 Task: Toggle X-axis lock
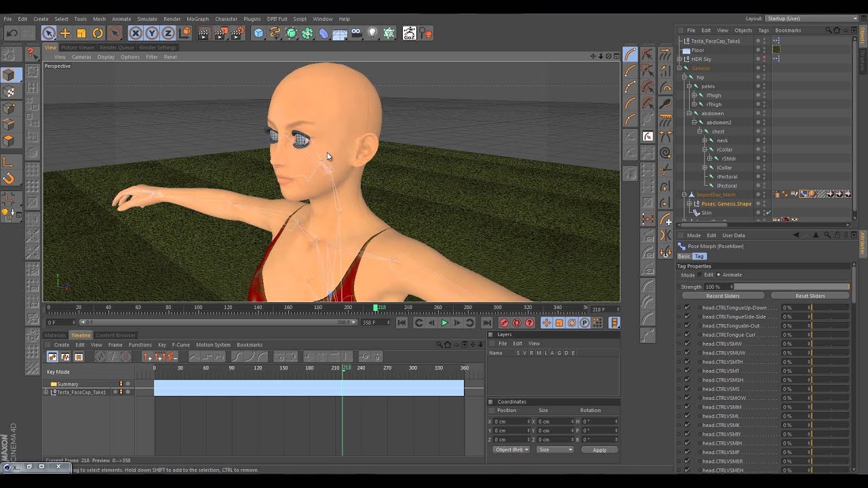pyautogui.click(x=136, y=33)
